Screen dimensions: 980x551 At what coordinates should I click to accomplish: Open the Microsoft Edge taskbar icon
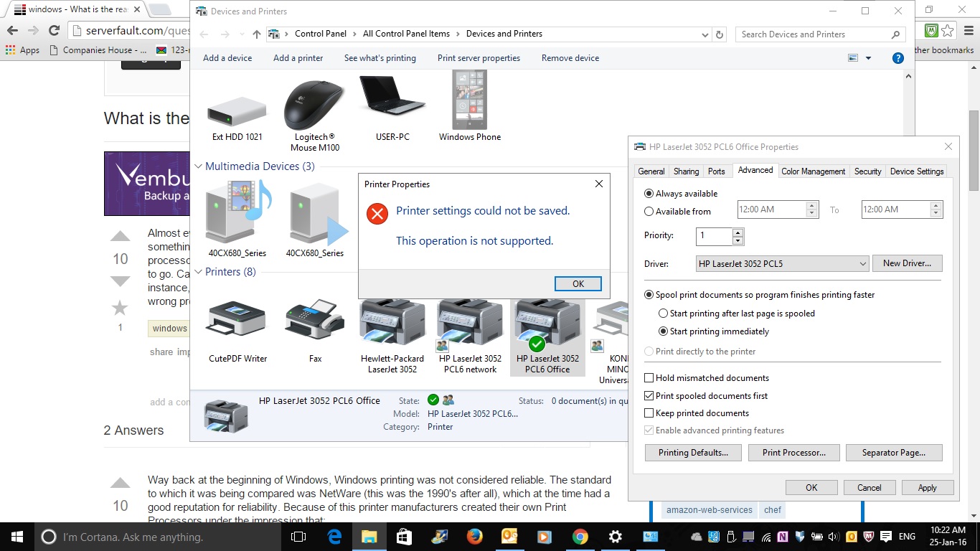(334, 537)
